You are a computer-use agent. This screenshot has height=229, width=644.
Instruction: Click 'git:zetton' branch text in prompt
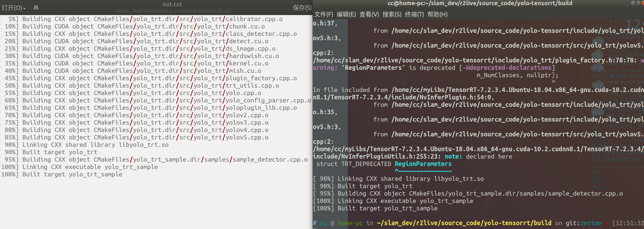pyautogui.click(x=583, y=223)
